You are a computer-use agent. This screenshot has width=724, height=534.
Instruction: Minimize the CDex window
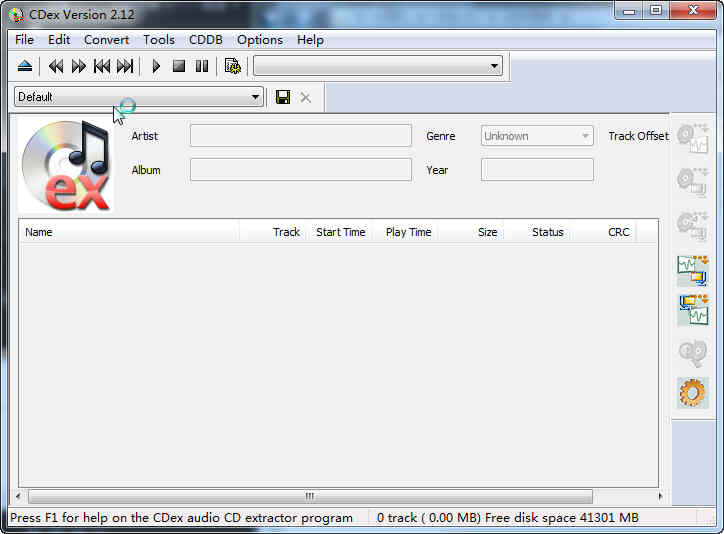pyautogui.click(x=629, y=11)
